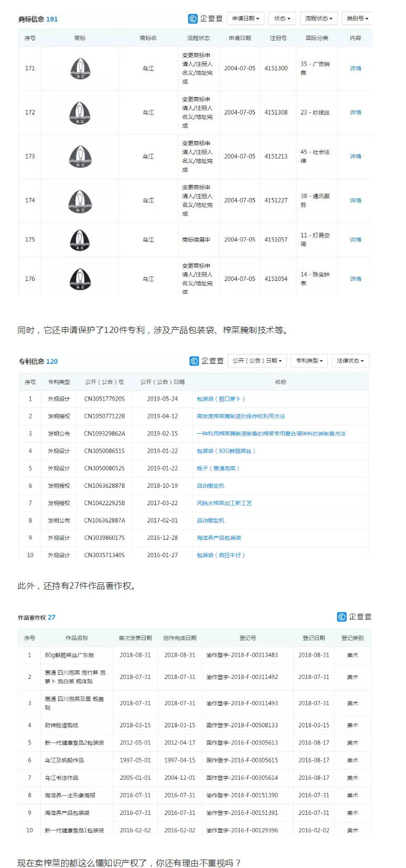406x868 pixels.
Task: Click copyright table header 登记号
Action: pos(248,638)
